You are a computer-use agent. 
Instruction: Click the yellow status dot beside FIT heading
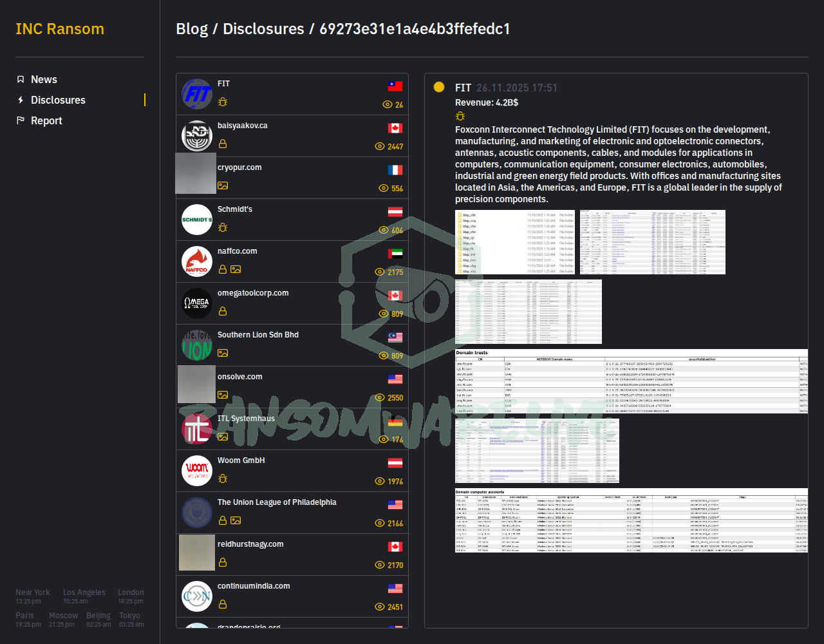439,87
